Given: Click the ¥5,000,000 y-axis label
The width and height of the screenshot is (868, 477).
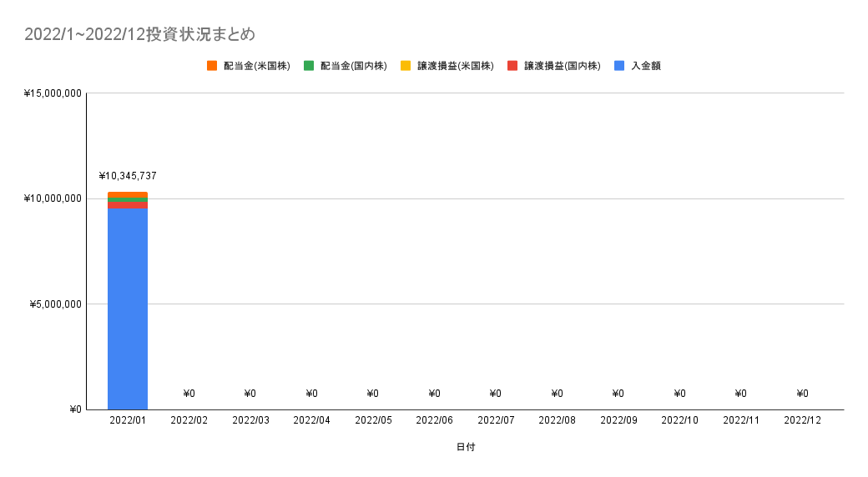Looking at the screenshot, I should pyautogui.click(x=55, y=304).
